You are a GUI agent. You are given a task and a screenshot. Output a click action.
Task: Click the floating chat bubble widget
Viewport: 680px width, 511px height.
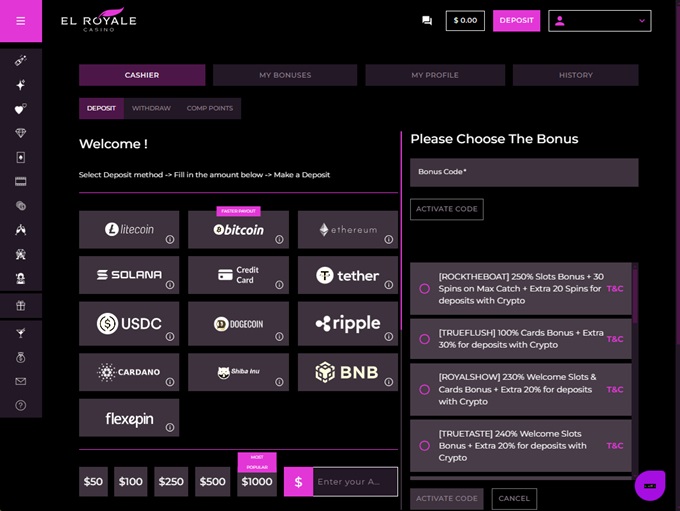click(x=650, y=485)
